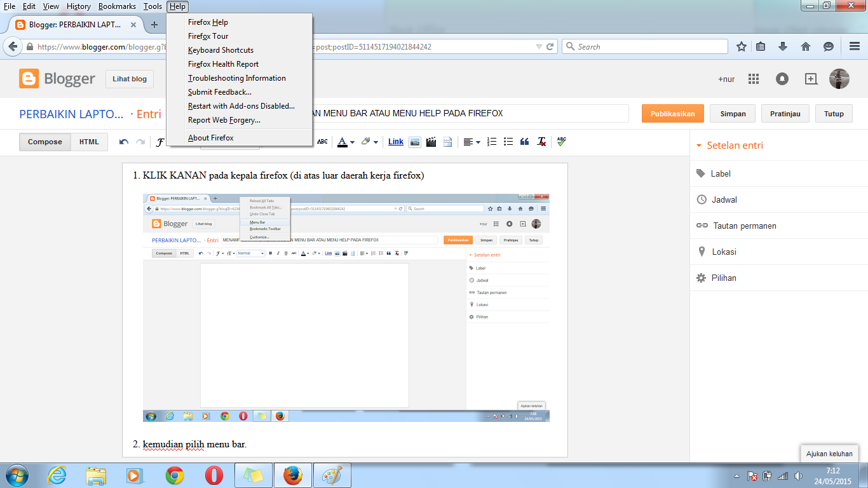Bookmark this page with the star icon
Viewport: 868px width, 488px height.
point(742,46)
